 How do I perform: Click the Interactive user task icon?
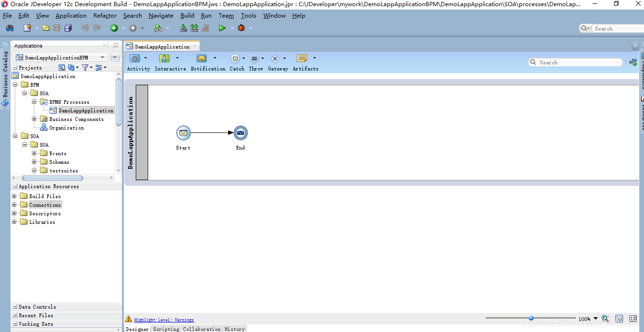(x=164, y=59)
